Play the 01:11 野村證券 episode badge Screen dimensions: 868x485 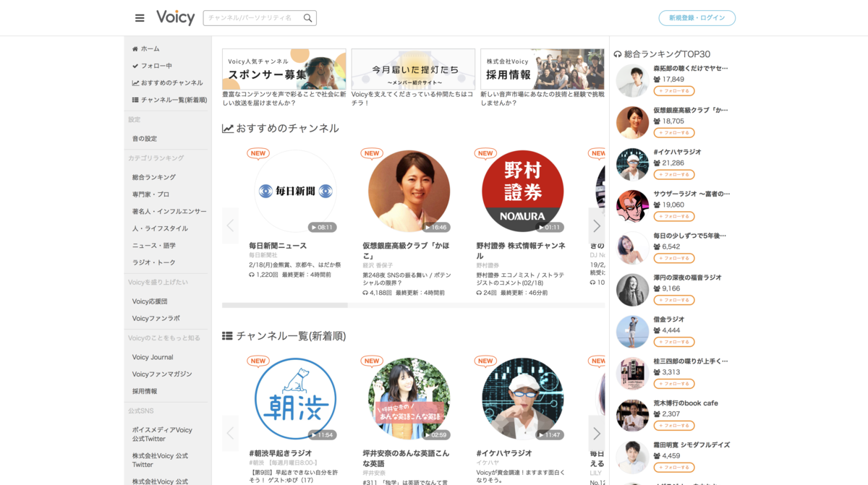pyautogui.click(x=549, y=227)
